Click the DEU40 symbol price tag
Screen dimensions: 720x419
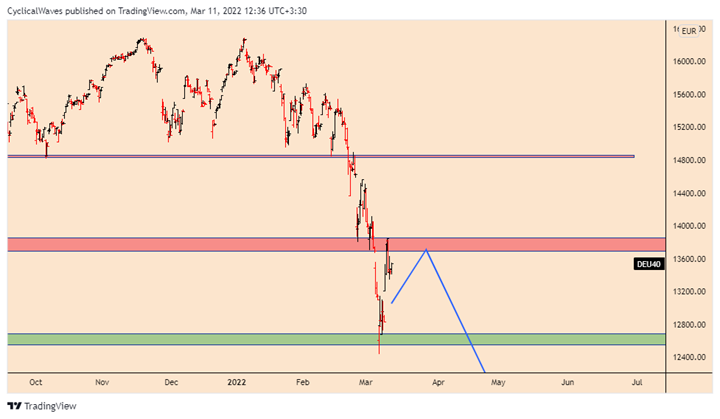tap(649, 264)
